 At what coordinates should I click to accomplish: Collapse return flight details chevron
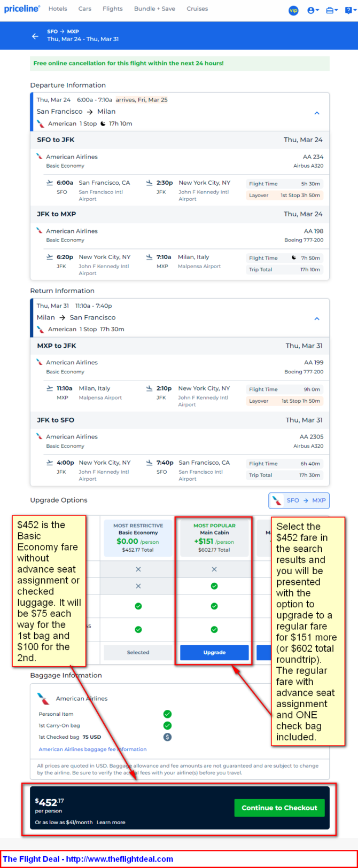[317, 318]
